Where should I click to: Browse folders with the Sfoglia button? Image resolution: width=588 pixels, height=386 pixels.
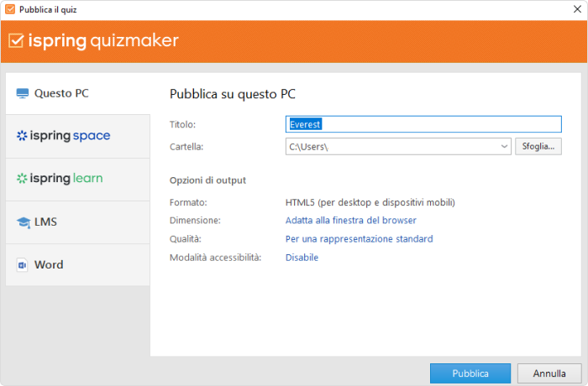click(x=538, y=147)
